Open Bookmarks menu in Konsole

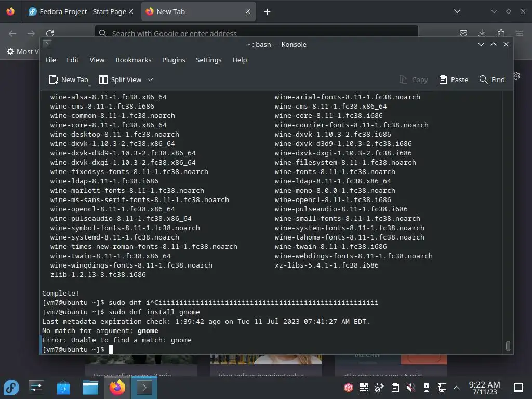(x=134, y=60)
